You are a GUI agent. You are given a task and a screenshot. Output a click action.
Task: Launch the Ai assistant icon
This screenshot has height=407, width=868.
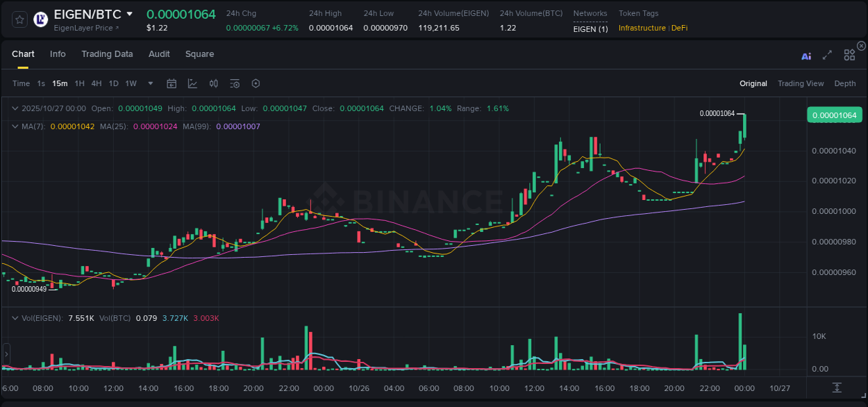(x=806, y=56)
